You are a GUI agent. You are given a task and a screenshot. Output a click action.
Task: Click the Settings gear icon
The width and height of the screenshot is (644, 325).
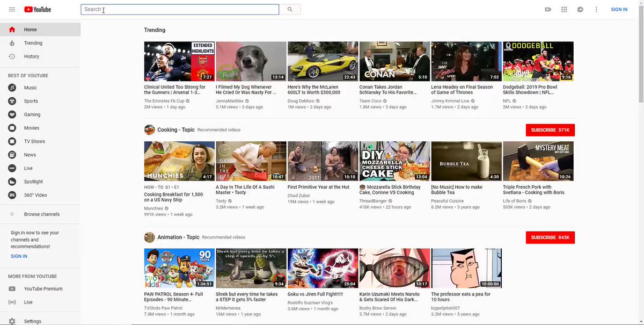coord(12,321)
